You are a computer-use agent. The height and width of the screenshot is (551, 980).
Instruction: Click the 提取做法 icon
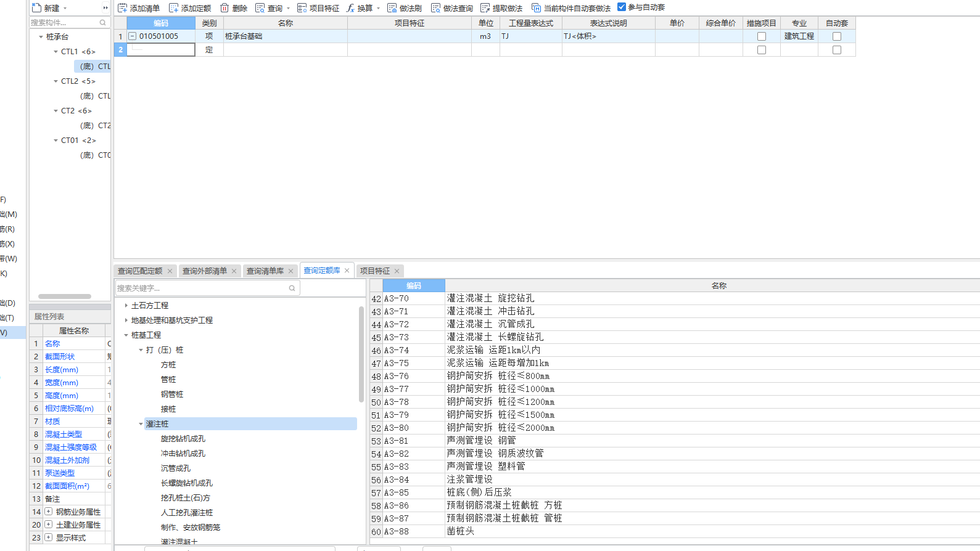point(485,8)
